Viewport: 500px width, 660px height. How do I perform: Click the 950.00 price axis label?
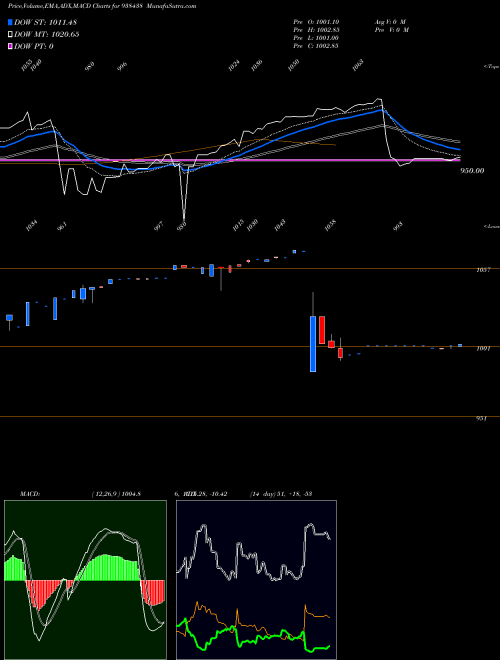pyautogui.click(x=472, y=171)
